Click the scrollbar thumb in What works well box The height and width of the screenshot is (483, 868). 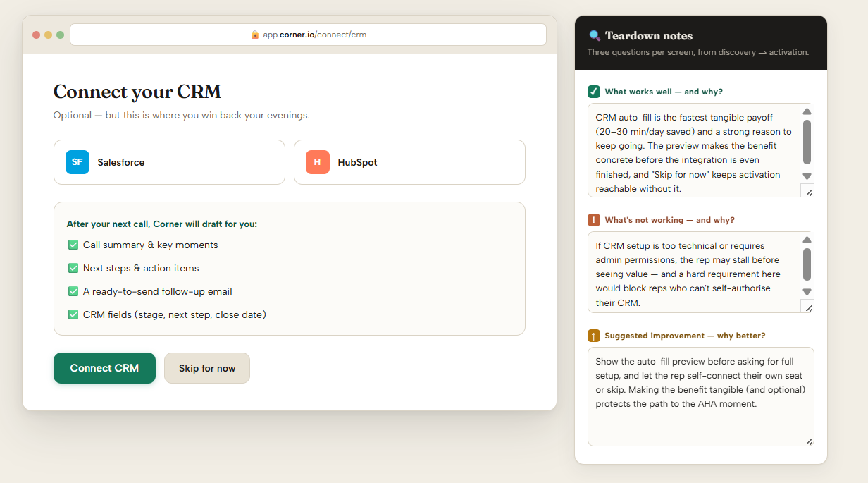807,142
